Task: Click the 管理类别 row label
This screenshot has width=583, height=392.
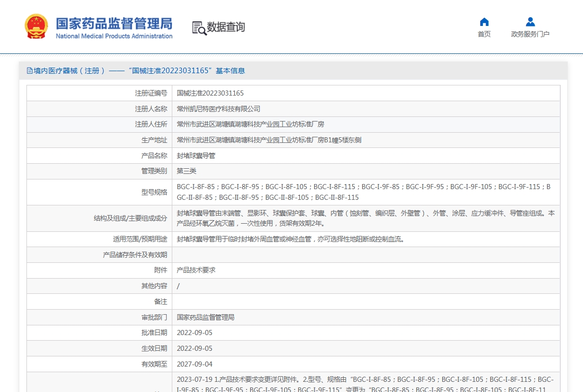Action: pos(155,171)
